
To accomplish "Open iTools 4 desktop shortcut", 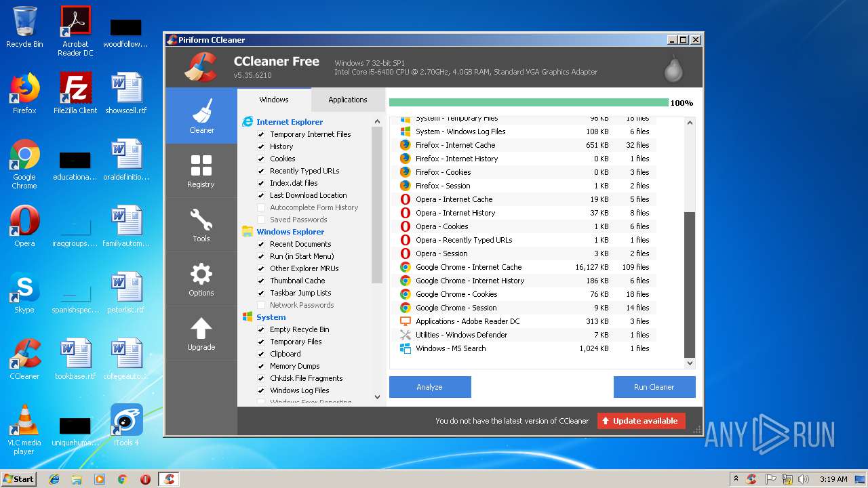I will point(126,425).
